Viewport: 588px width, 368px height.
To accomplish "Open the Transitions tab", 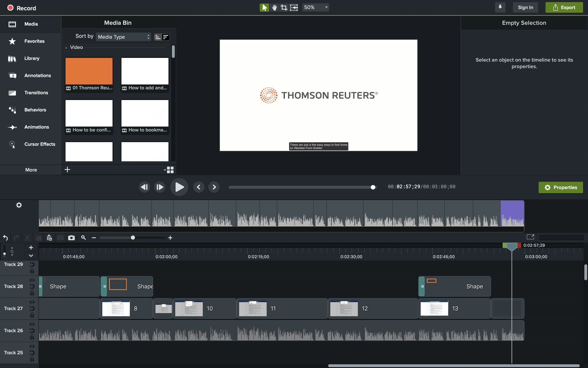I will pos(36,93).
